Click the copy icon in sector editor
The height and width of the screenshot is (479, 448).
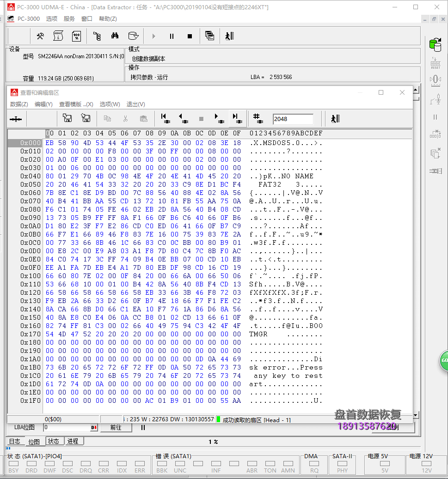[x=107, y=119]
